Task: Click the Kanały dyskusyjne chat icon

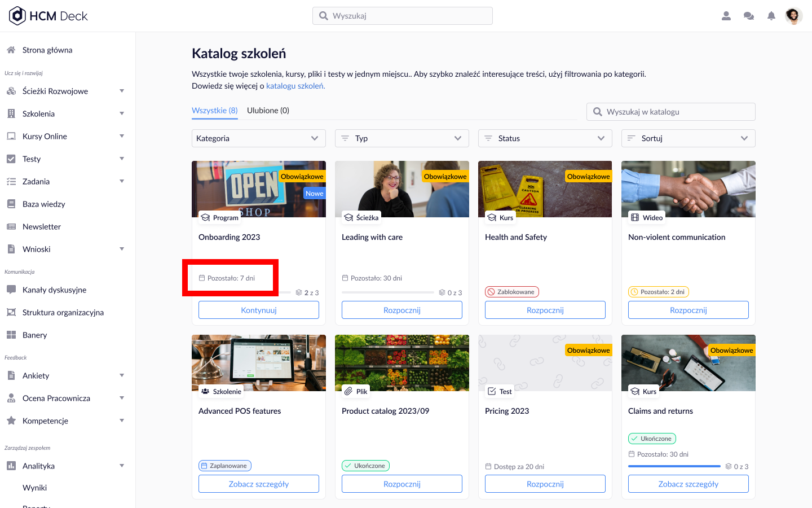Action: [x=11, y=290]
